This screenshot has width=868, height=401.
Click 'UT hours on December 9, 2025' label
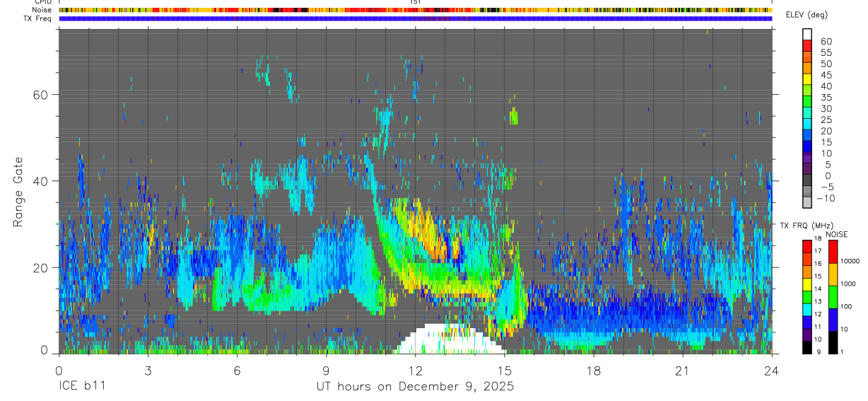[415, 388]
